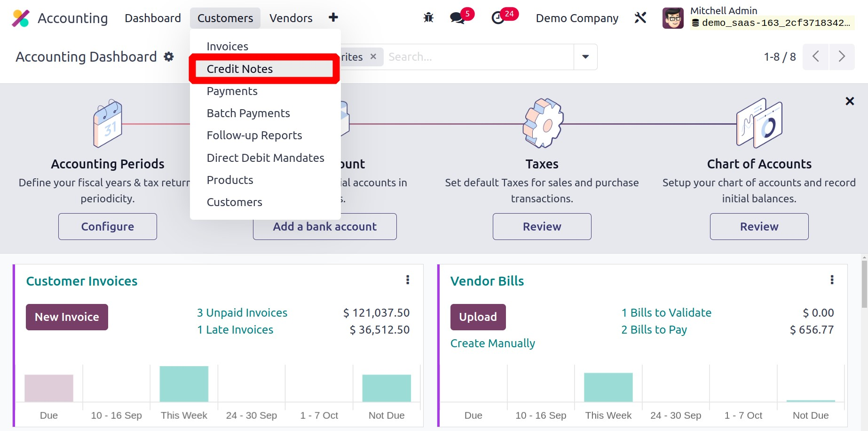This screenshot has width=868, height=431.
Task: Remove the Favorites filter tag
Action: pos(373,56)
